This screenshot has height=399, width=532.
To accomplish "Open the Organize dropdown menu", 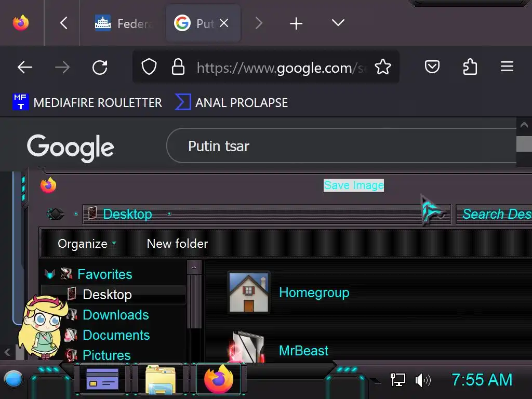I will [x=87, y=244].
